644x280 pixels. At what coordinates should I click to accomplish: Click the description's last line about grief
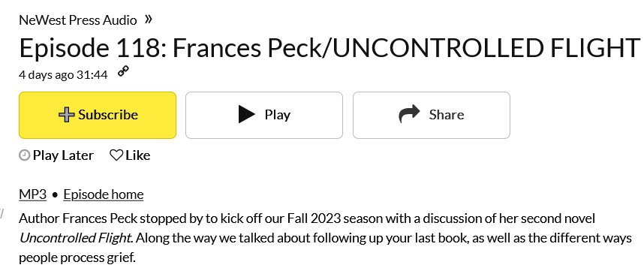[77, 257]
